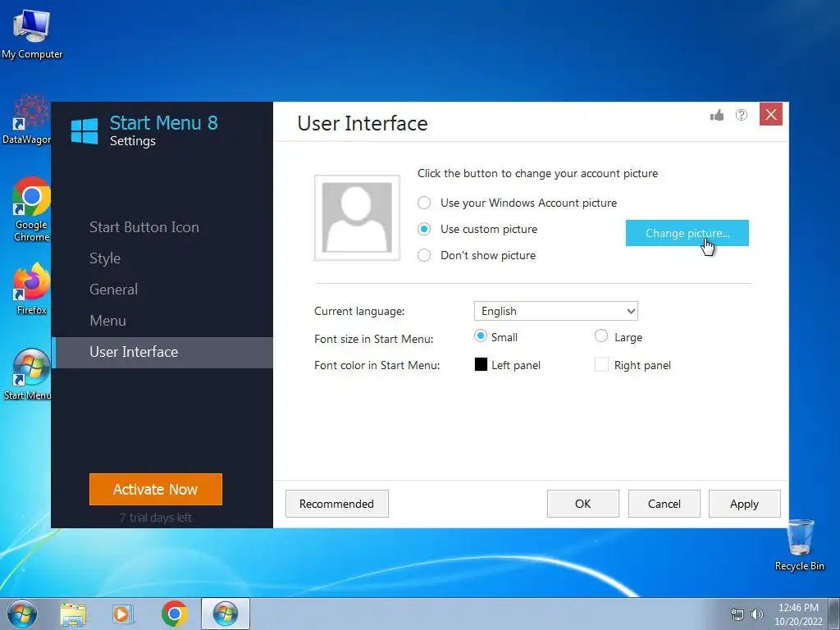Click the Start Menu 8 taskbar button
Image resolution: width=840 pixels, height=630 pixels.
(x=226, y=614)
